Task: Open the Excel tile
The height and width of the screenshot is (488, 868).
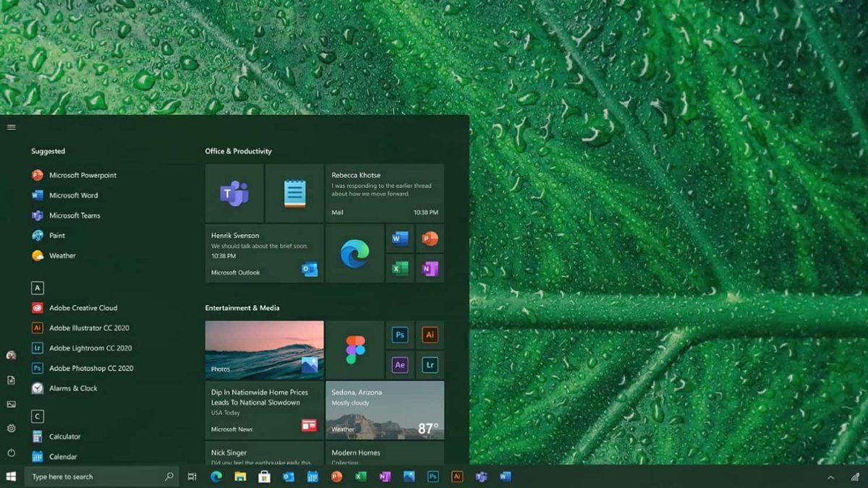Action: point(399,269)
